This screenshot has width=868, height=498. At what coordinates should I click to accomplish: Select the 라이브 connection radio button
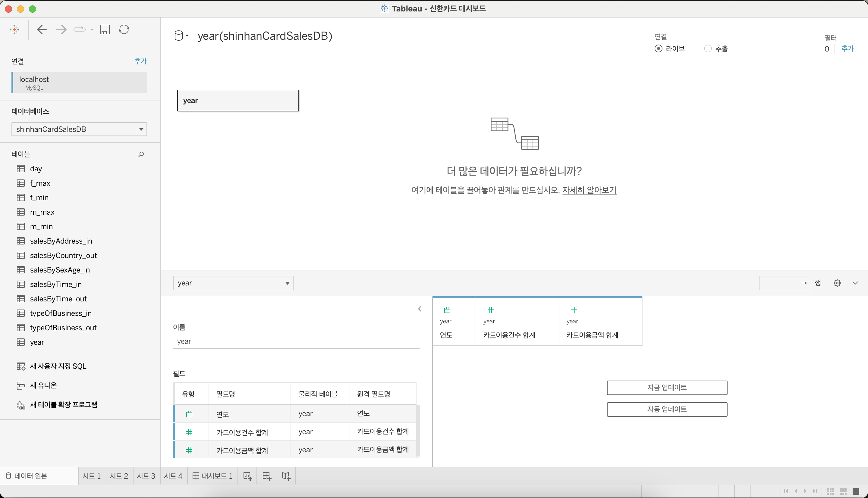tap(658, 48)
